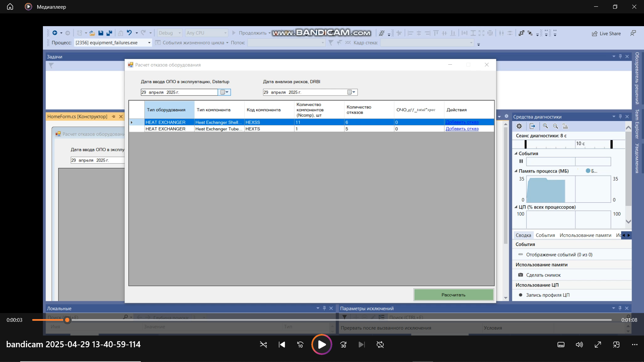Click Добавить отказ link in HEXTS row
Image resolution: width=644 pixels, height=362 pixels.
click(x=462, y=129)
